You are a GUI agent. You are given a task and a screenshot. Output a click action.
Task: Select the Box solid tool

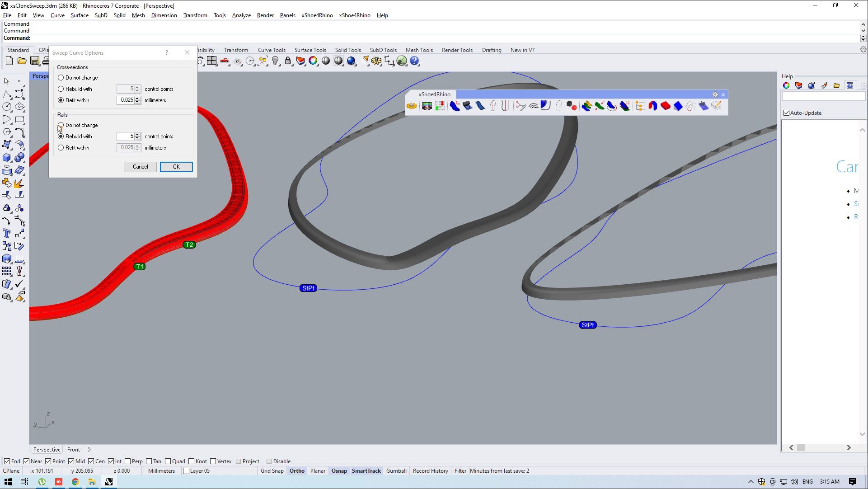pos(7,158)
